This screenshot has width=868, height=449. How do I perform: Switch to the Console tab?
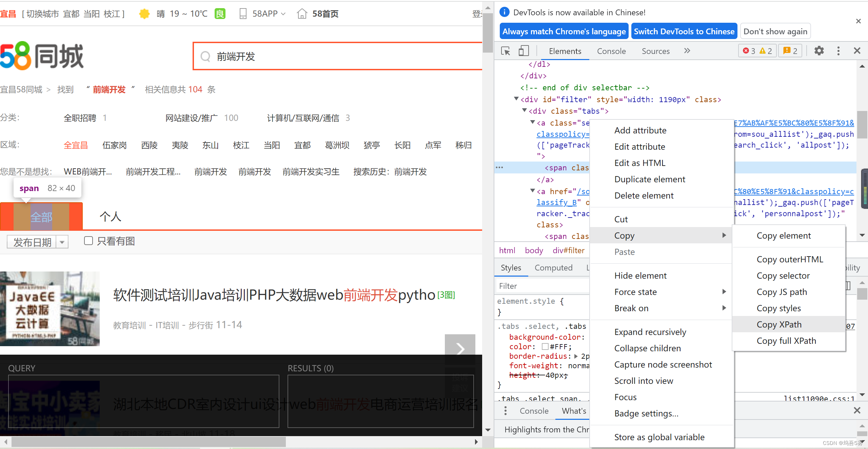click(611, 51)
